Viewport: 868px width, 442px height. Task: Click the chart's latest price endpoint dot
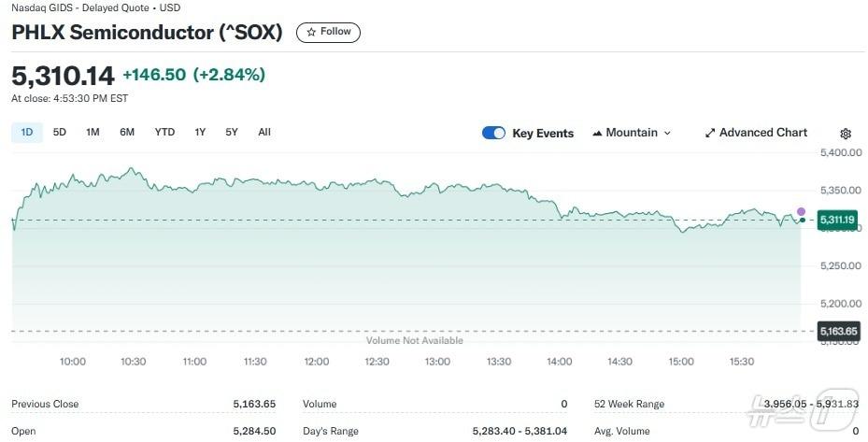click(x=802, y=221)
